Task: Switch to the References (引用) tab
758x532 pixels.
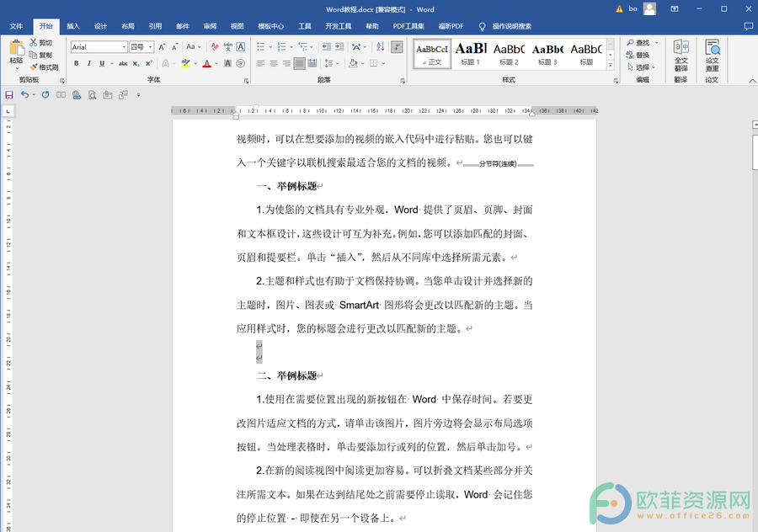Action: [155, 26]
